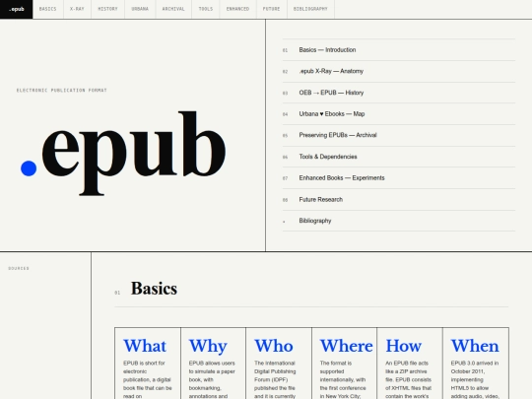Select HISTORY in the top navigation

(107, 9)
